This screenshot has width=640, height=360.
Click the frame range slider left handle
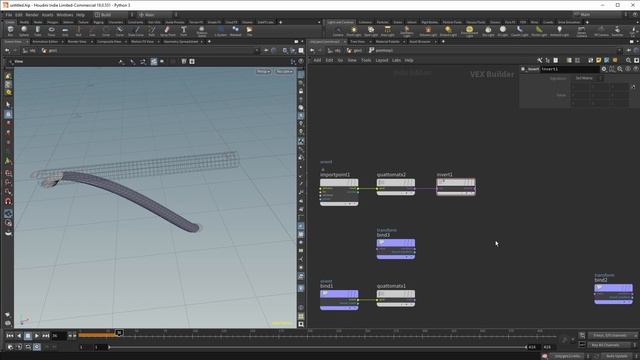pyautogui.click(x=109, y=347)
